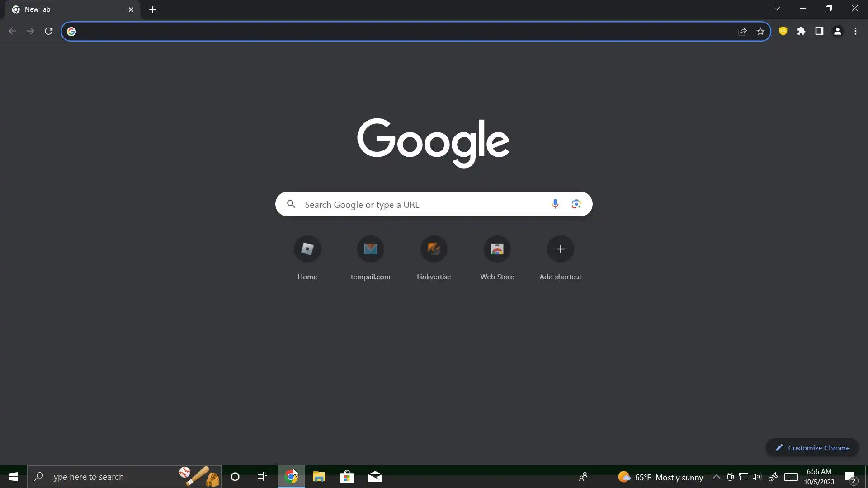Open Google Lens image search icon
This screenshot has width=868, height=488.
(576, 204)
